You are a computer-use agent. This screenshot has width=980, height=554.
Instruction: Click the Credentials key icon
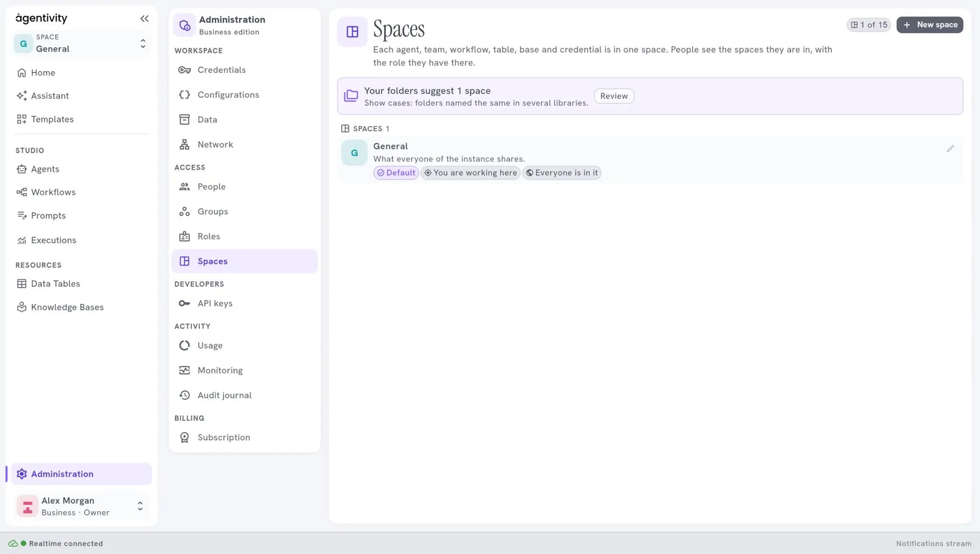pyautogui.click(x=184, y=70)
